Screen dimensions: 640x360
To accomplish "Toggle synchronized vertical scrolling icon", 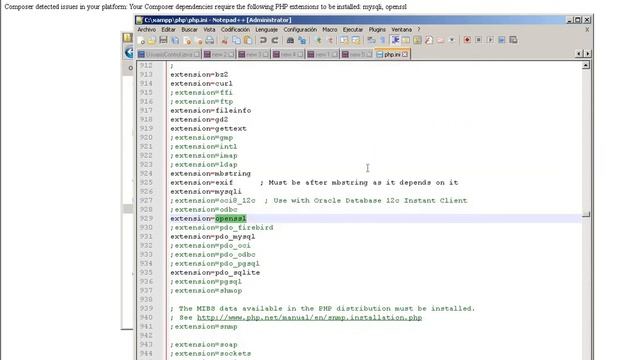I will point(344,40).
